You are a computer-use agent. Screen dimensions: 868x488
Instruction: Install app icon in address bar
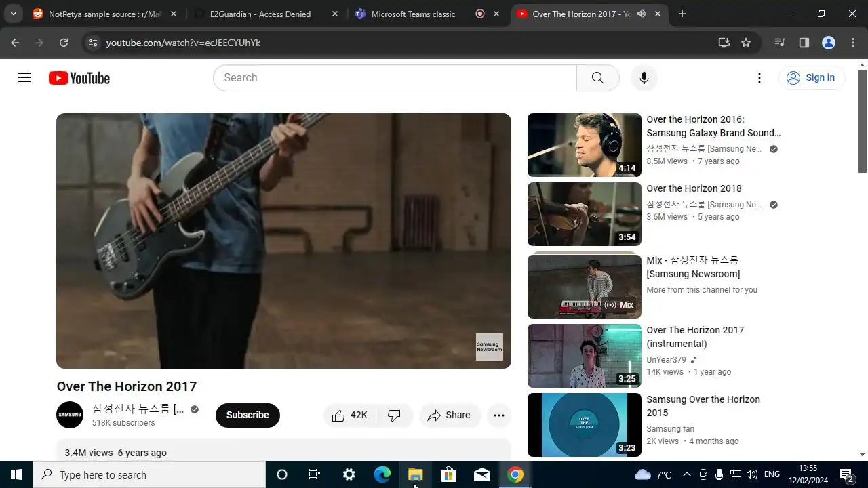(x=724, y=43)
